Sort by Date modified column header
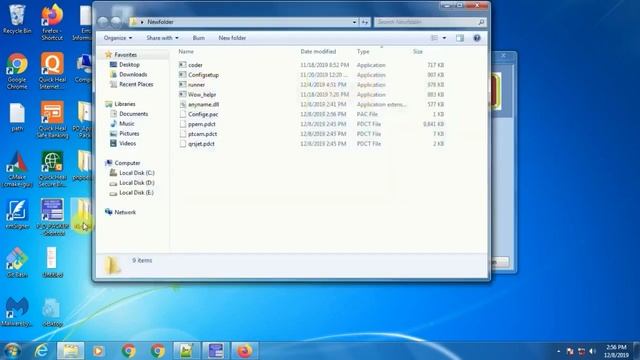This screenshot has width=640, height=360. [318, 52]
